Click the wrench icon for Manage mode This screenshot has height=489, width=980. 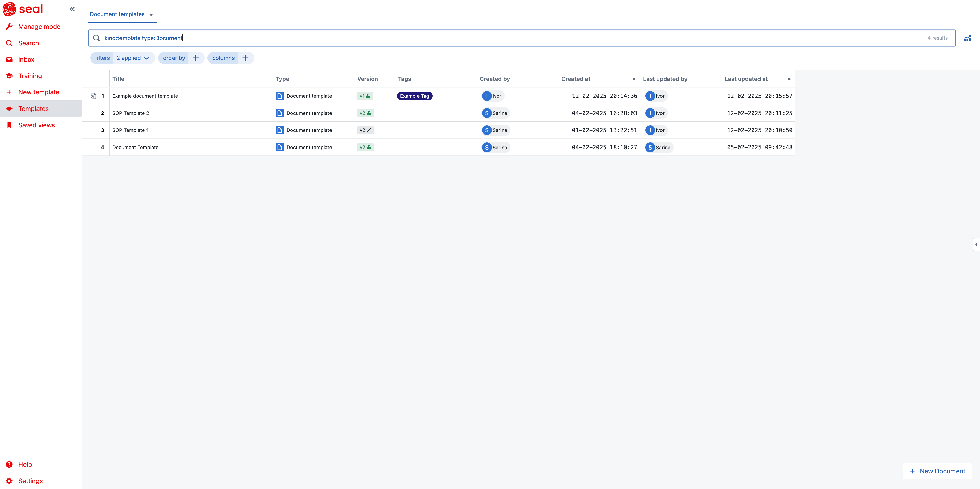coord(9,27)
